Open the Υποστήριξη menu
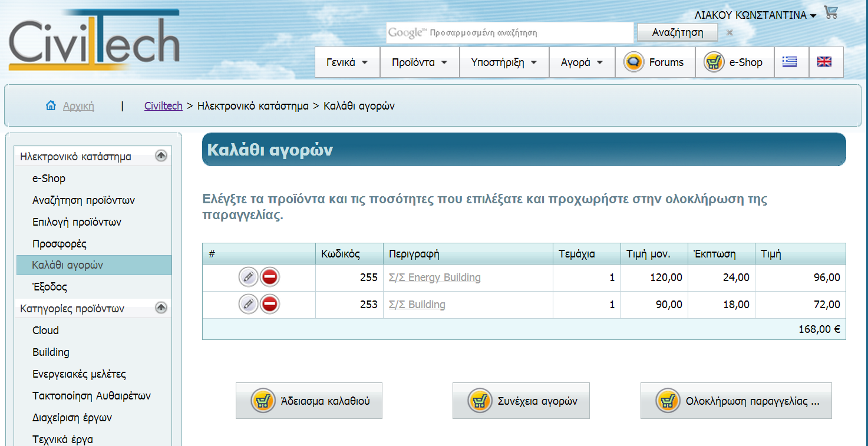Screen dimensions: 868x446 click(x=504, y=62)
